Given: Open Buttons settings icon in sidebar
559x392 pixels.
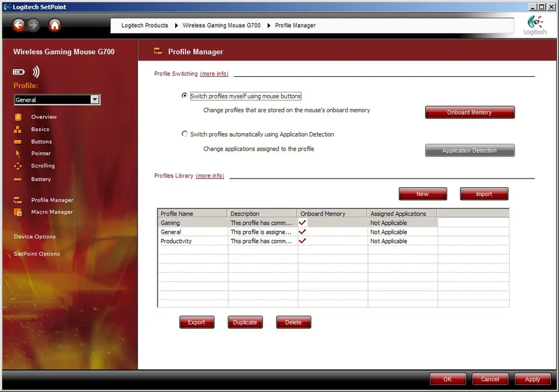Looking at the screenshot, I should (x=18, y=142).
